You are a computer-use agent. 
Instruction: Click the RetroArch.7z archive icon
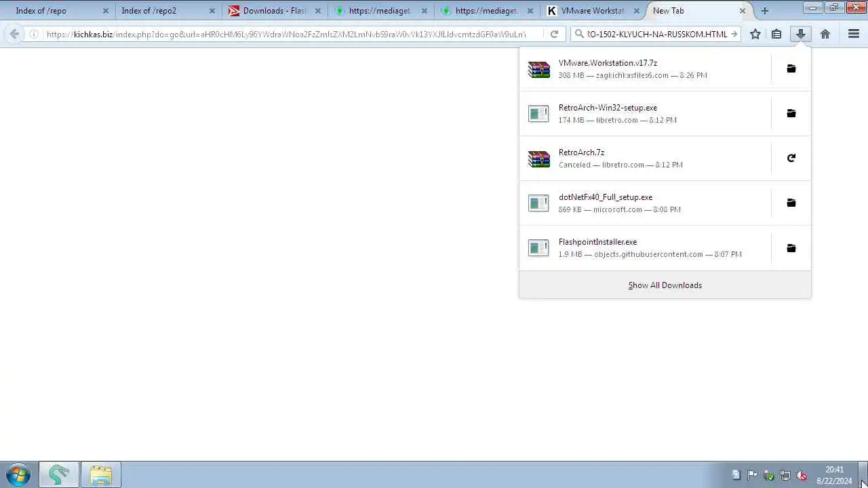point(539,159)
